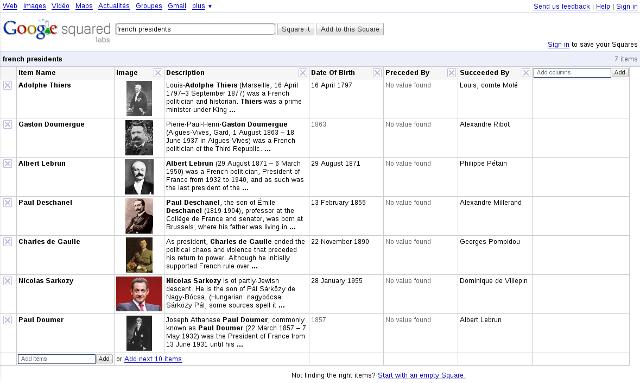The height and width of the screenshot is (383, 640).
Task: Delete the Charles de Gaulle row
Action: [x=7, y=242]
